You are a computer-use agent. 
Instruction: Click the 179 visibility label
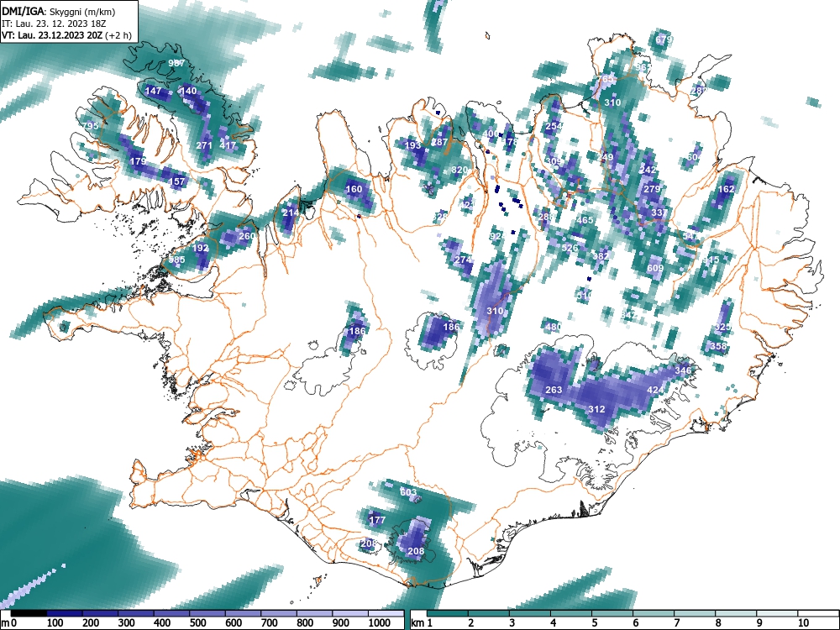[x=139, y=161]
